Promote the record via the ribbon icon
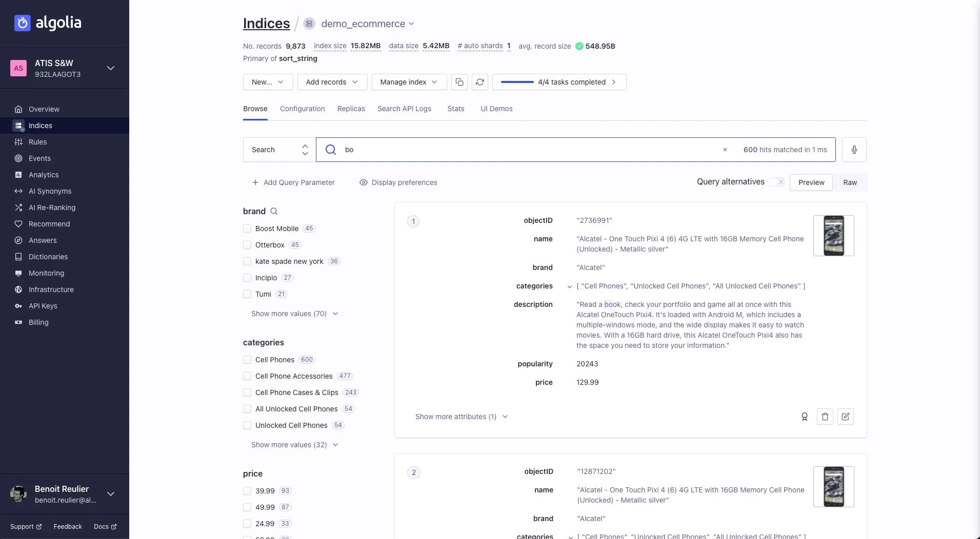This screenshot has height=539, width=980. coord(804,417)
